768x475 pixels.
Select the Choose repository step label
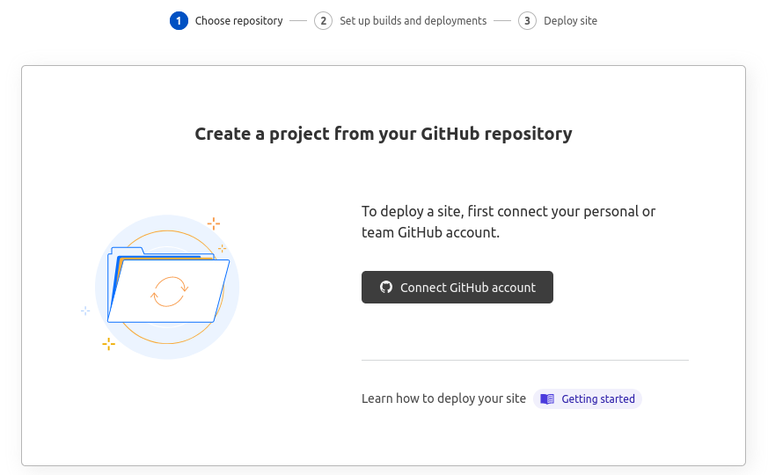point(238,20)
